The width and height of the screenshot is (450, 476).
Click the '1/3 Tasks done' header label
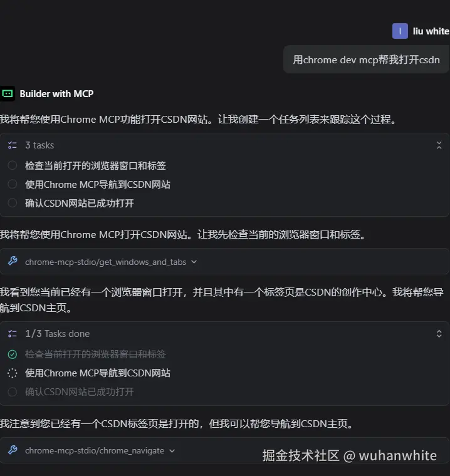coord(58,334)
